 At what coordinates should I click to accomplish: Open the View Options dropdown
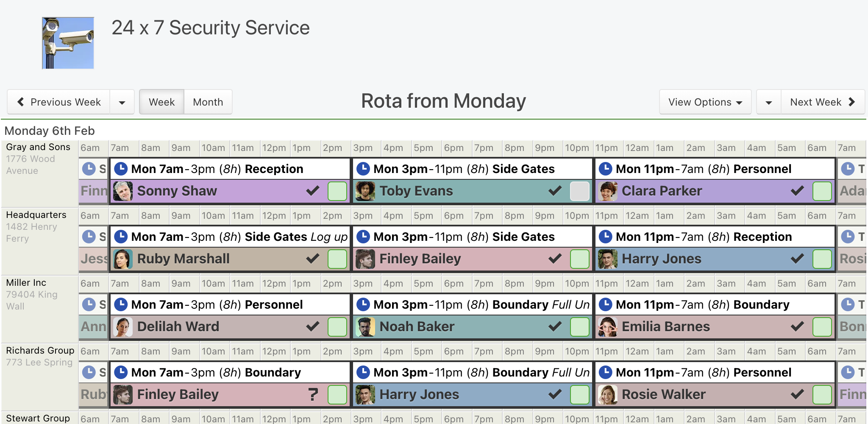click(x=705, y=102)
